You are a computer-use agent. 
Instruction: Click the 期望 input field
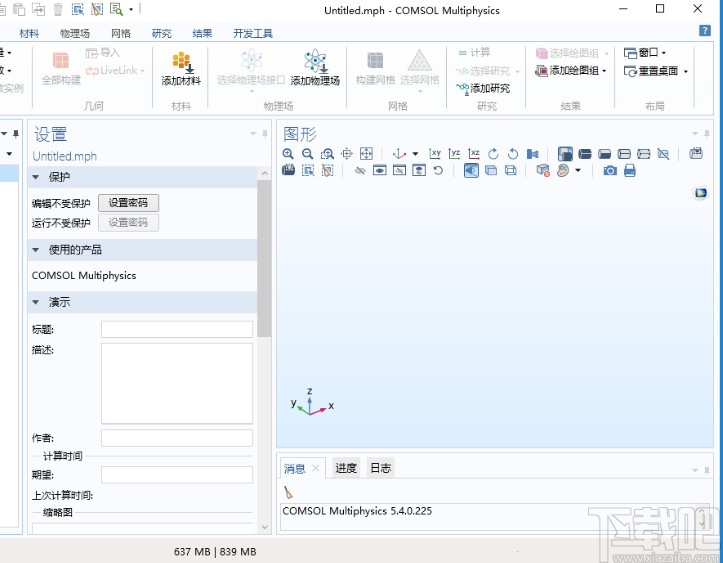click(177, 474)
